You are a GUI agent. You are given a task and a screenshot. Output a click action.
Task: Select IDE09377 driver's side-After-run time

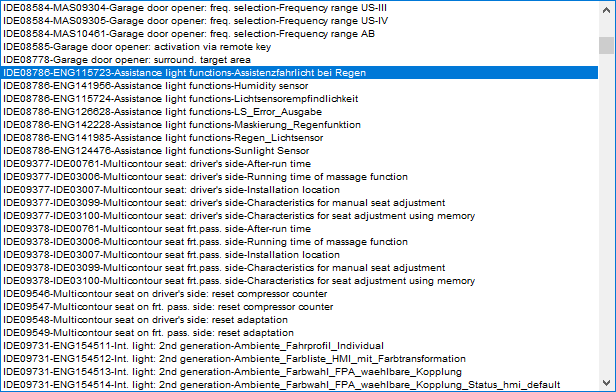pyautogui.click(x=299, y=163)
